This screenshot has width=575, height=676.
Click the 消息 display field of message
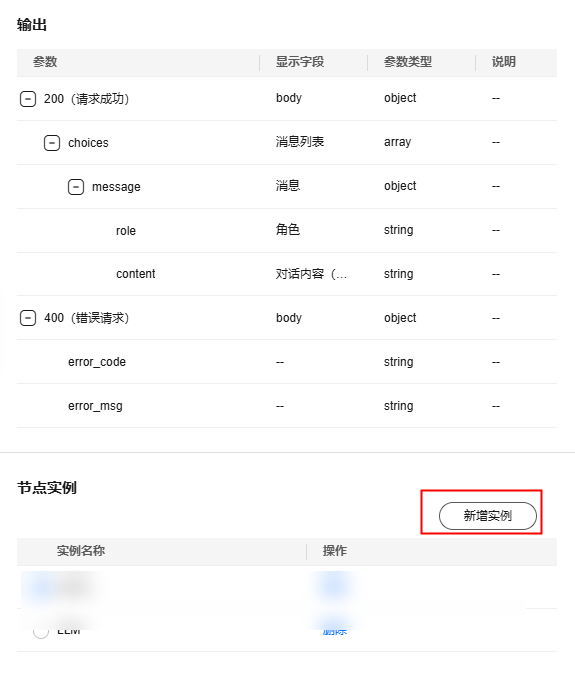coord(288,186)
